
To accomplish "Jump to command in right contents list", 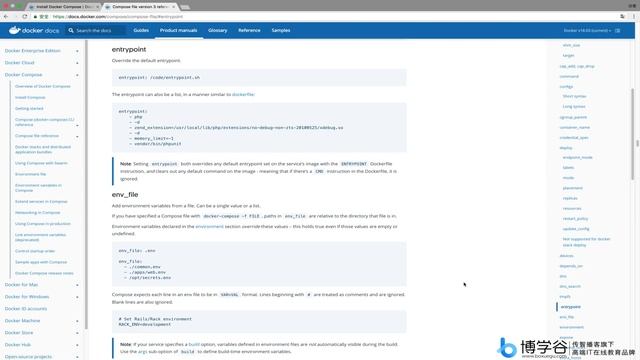I will tap(569, 76).
